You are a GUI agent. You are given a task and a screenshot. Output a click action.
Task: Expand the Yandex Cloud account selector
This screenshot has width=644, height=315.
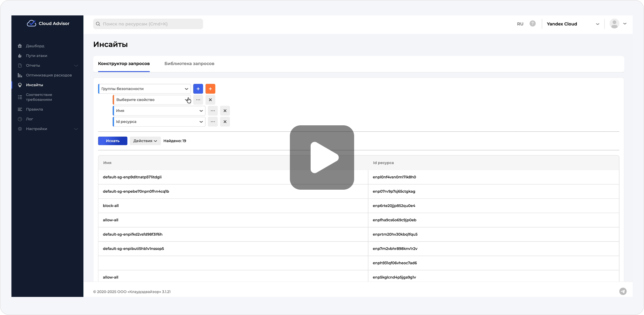(x=573, y=24)
